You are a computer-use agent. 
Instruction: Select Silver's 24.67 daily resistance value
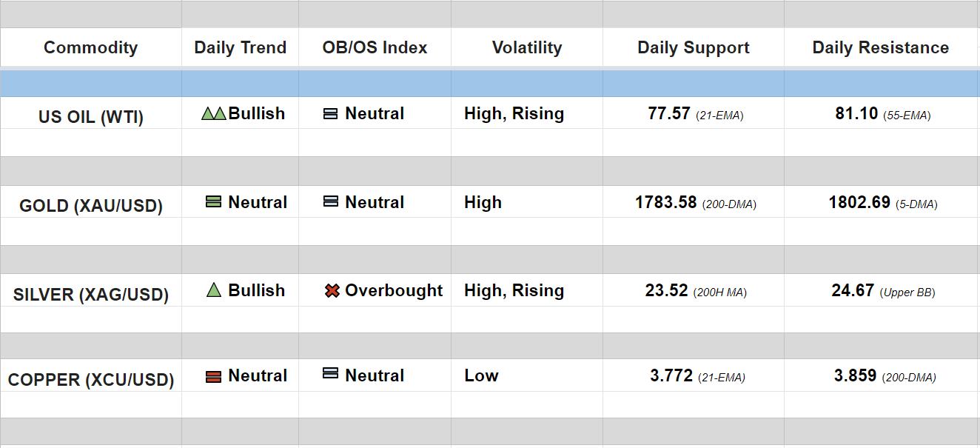click(853, 291)
